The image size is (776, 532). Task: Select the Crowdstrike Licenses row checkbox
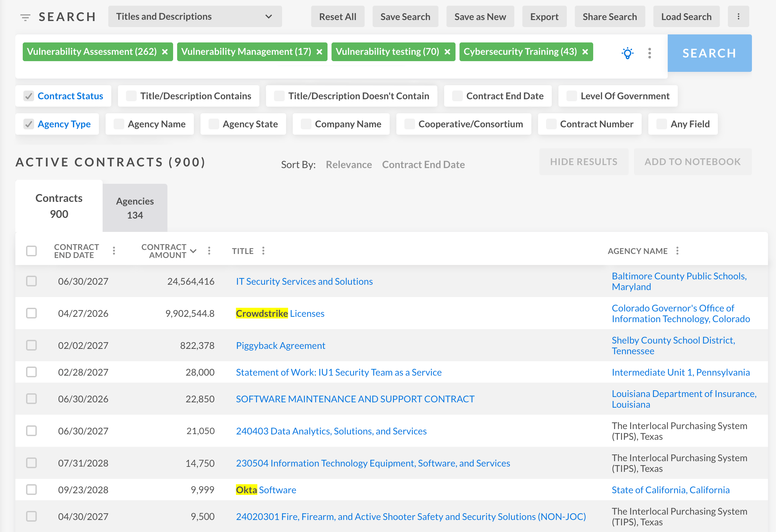pyautogui.click(x=31, y=313)
